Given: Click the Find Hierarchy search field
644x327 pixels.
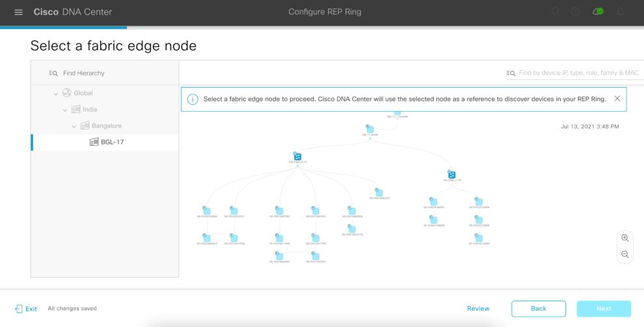Looking at the screenshot, I should pyautogui.click(x=111, y=73).
